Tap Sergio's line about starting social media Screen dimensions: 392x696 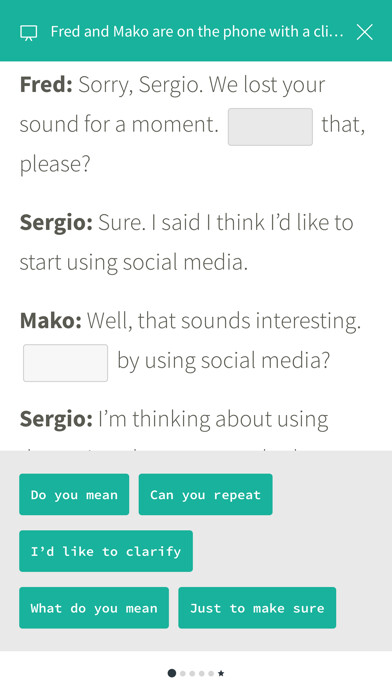(x=186, y=242)
